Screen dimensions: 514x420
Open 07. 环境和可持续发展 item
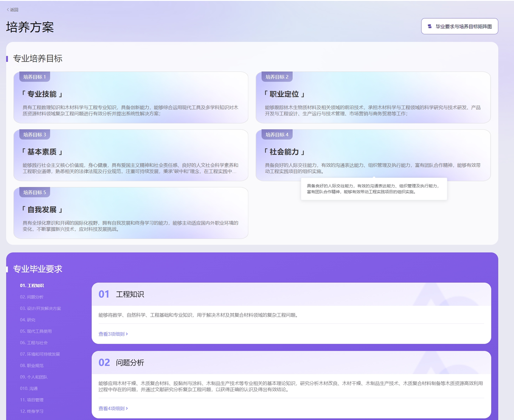[x=40, y=354]
